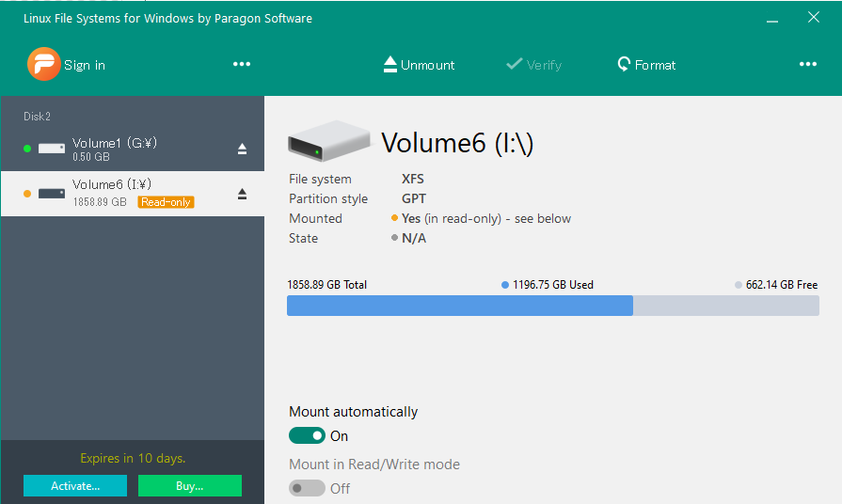The image size is (842, 504).
Task: Click the 662.14 GB Free label
Action: (x=782, y=285)
